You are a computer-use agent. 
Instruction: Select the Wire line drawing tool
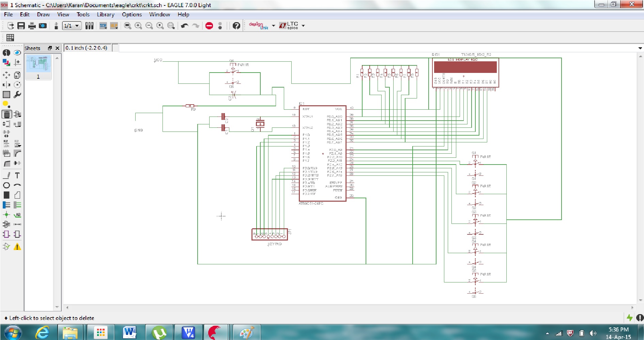pyautogui.click(x=6, y=175)
